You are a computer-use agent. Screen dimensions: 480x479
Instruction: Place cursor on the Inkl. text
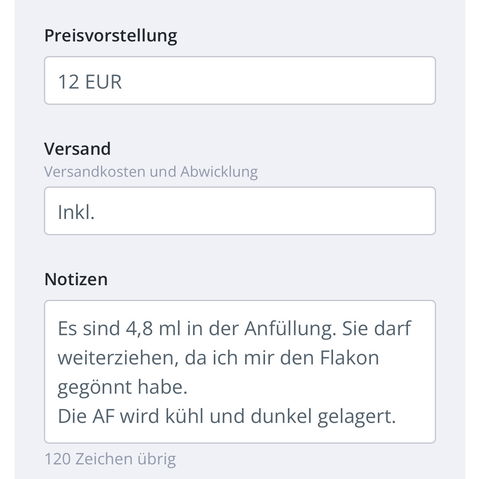coord(76,212)
